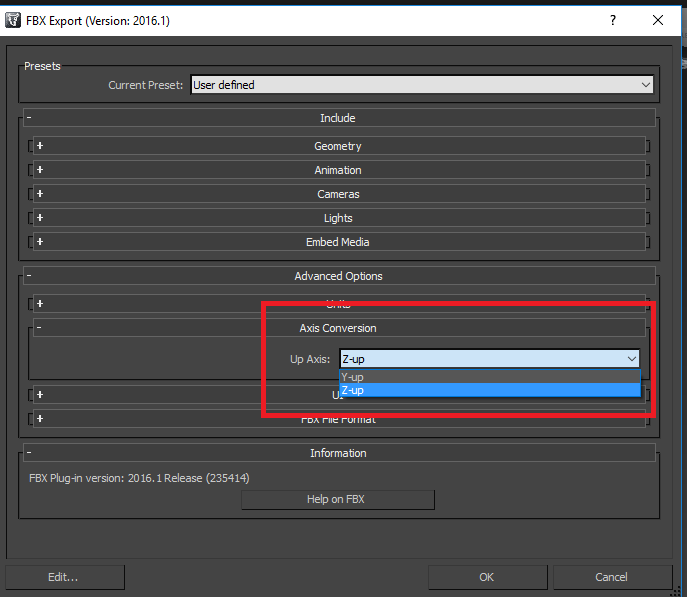Click the Edit... button
Viewport: 687px width, 597px height.
pos(65,577)
